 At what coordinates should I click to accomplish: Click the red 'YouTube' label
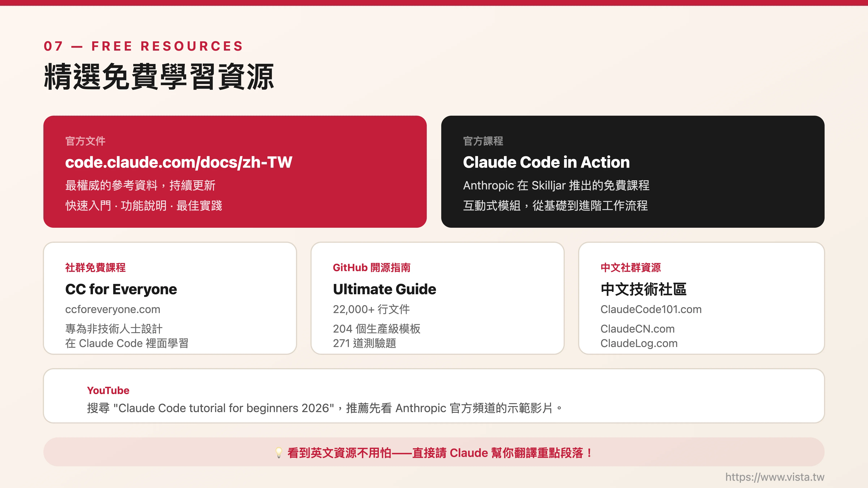point(108,390)
